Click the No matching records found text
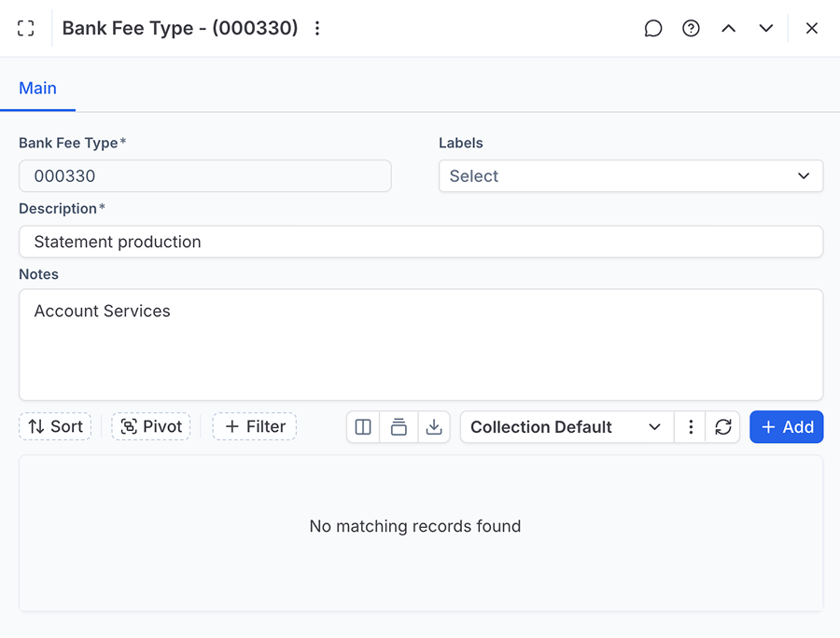This screenshot has height=638, width=840. [x=415, y=526]
